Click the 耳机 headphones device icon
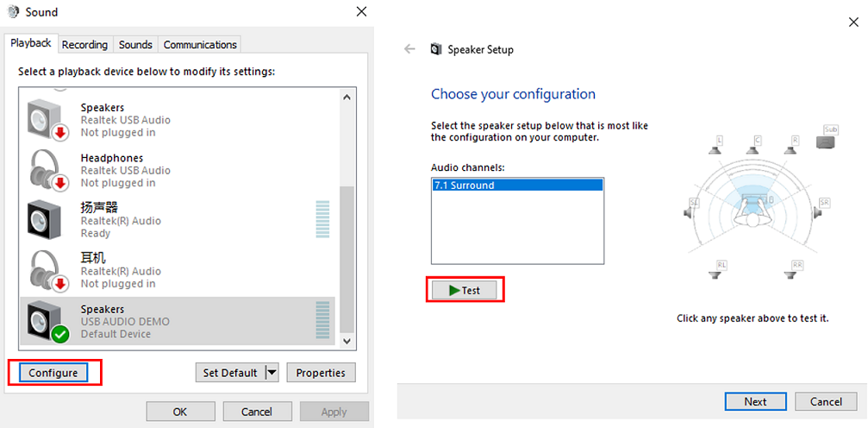The width and height of the screenshot is (868, 428). pyautogui.click(x=47, y=269)
